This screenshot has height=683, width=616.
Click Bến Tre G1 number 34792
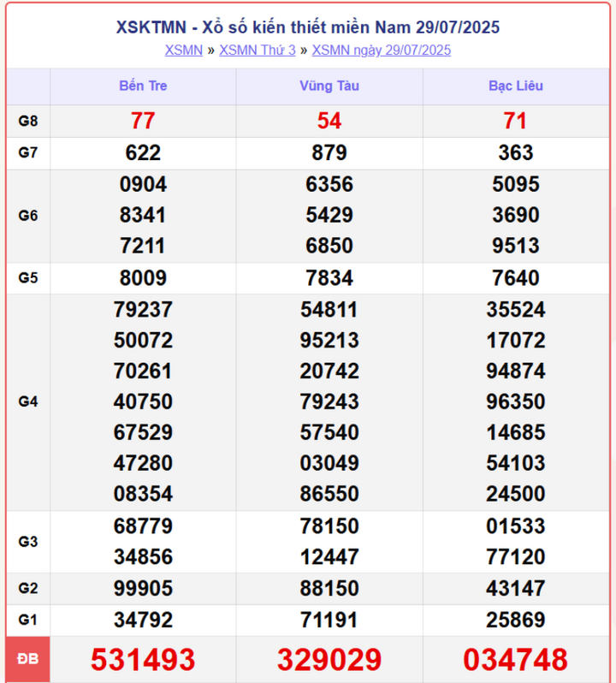(x=143, y=620)
